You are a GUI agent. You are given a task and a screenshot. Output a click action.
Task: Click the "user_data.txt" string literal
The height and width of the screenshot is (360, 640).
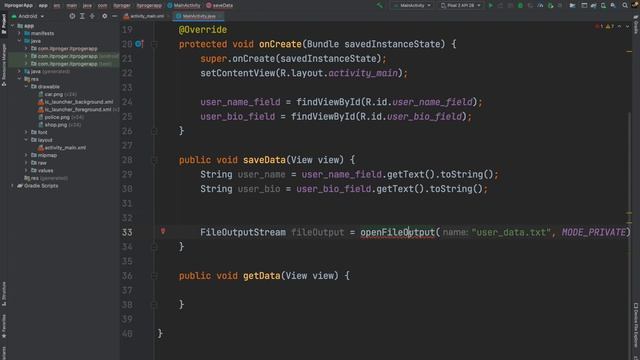point(511,232)
